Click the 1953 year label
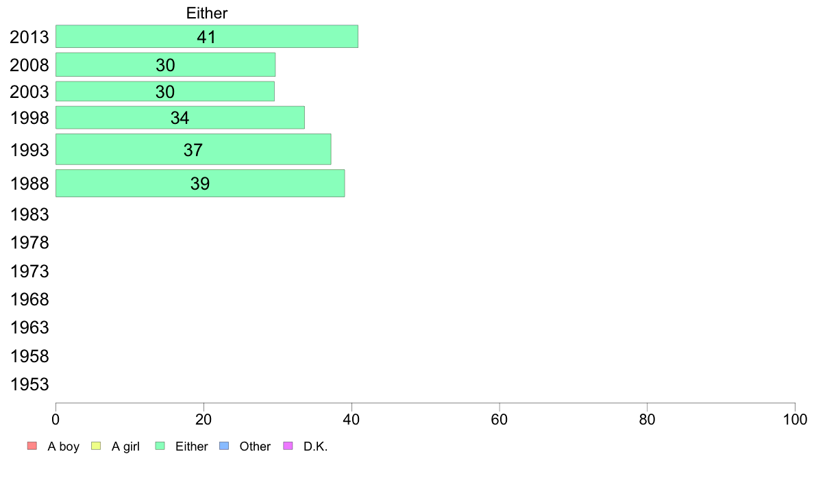The width and height of the screenshot is (814, 504). coord(29,384)
